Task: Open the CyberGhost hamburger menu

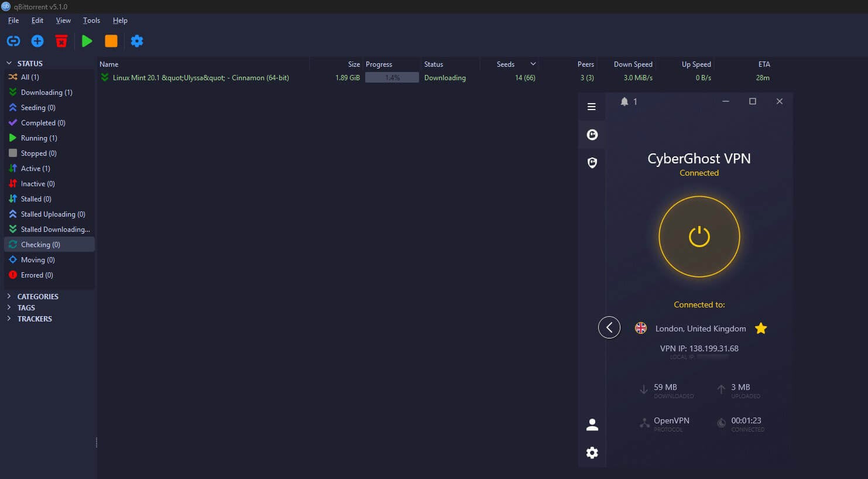Action: pyautogui.click(x=592, y=106)
